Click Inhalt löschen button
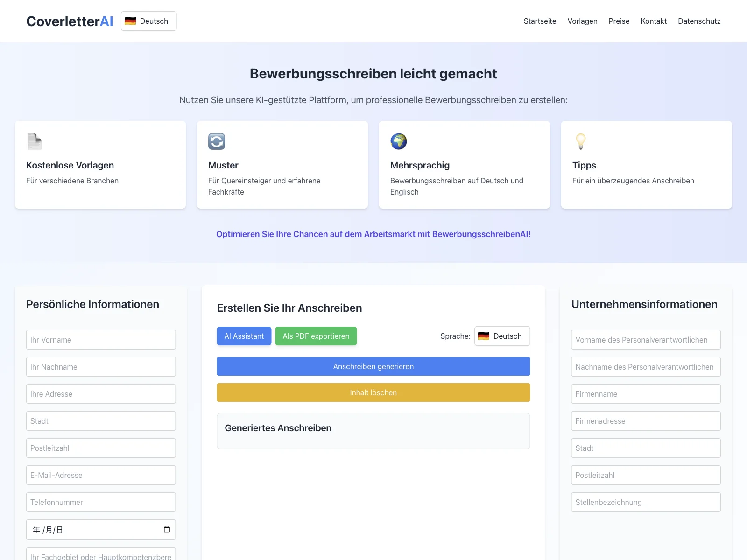Viewport: 747px width, 560px height. pos(373,392)
